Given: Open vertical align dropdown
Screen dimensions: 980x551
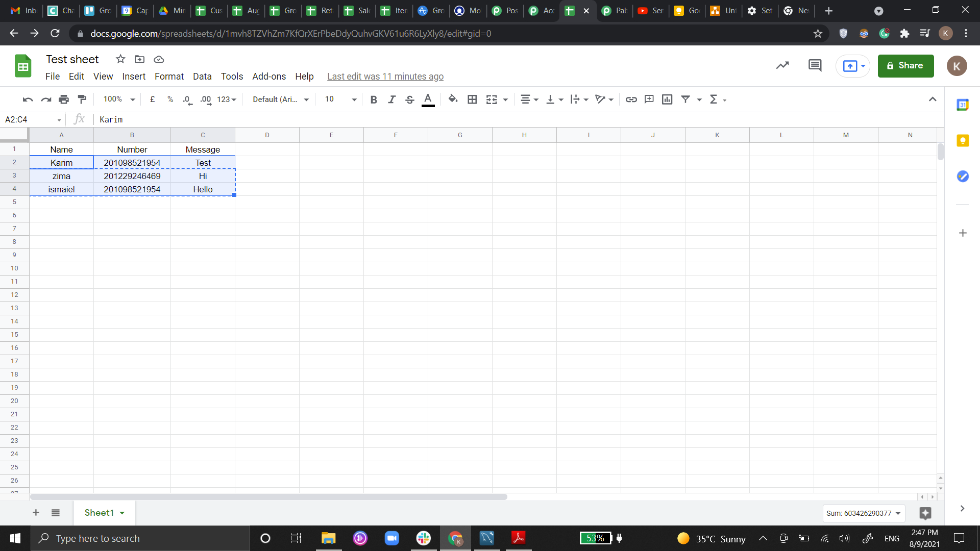Looking at the screenshot, I should click(x=554, y=99).
